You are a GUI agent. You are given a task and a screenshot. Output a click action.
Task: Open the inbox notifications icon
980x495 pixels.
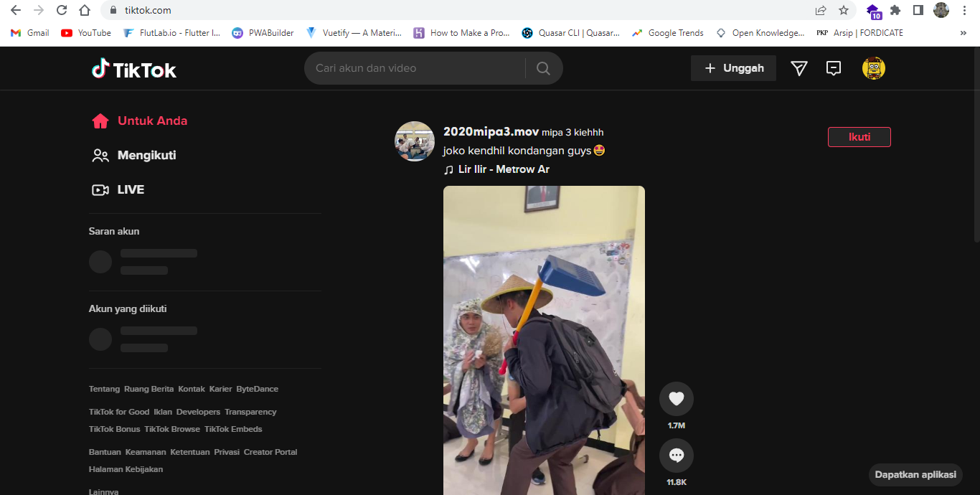click(x=833, y=67)
